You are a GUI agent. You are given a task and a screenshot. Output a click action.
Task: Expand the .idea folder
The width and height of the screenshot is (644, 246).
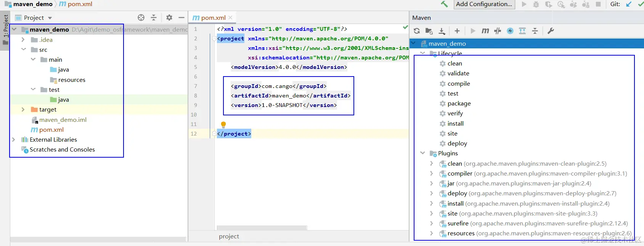click(23, 40)
